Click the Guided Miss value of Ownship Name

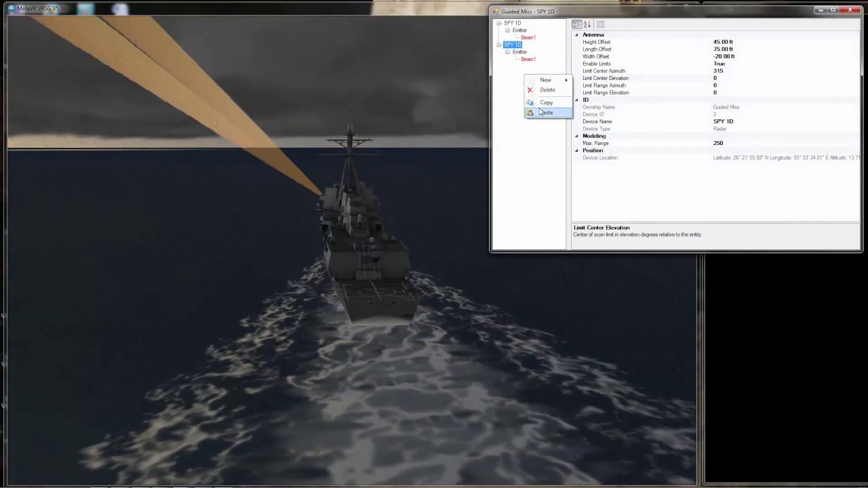click(726, 107)
